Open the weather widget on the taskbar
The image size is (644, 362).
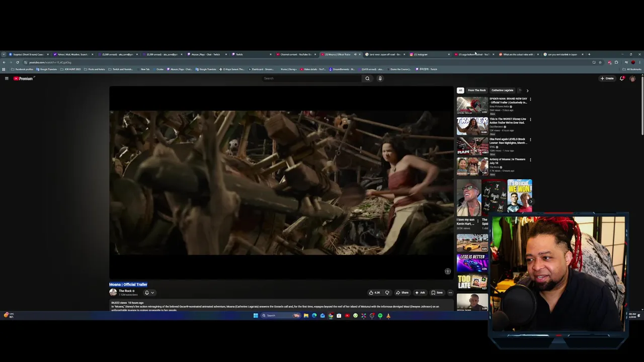9,315
